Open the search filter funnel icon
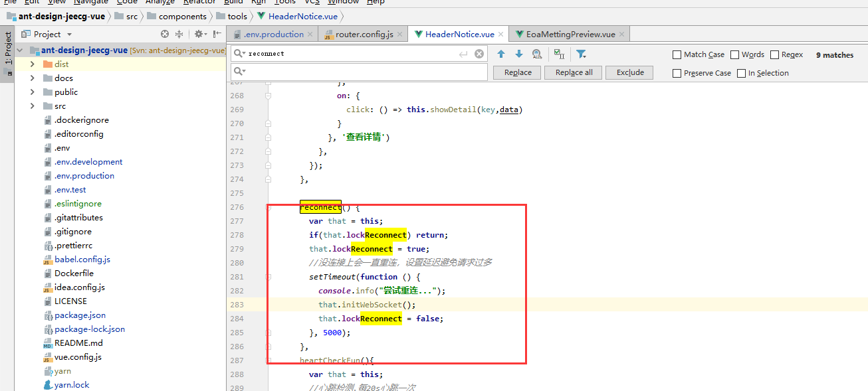The height and width of the screenshot is (391, 868). (x=581, y=54)
